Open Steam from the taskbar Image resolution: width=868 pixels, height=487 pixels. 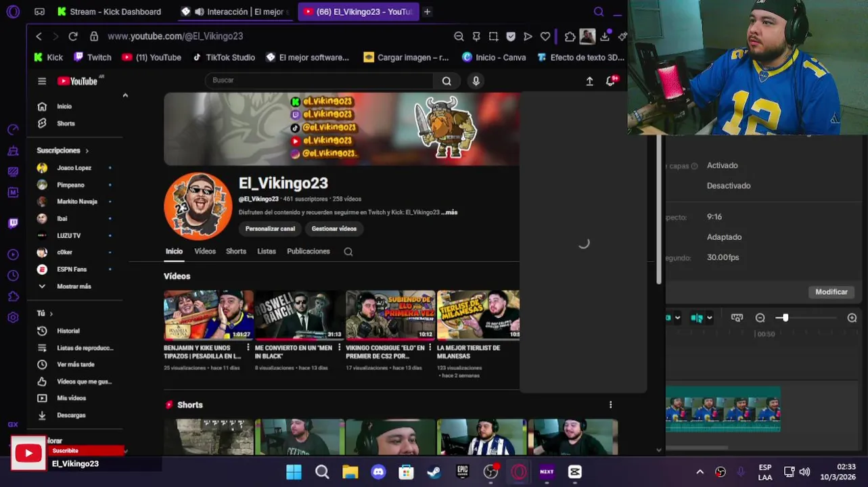point(434,471)
